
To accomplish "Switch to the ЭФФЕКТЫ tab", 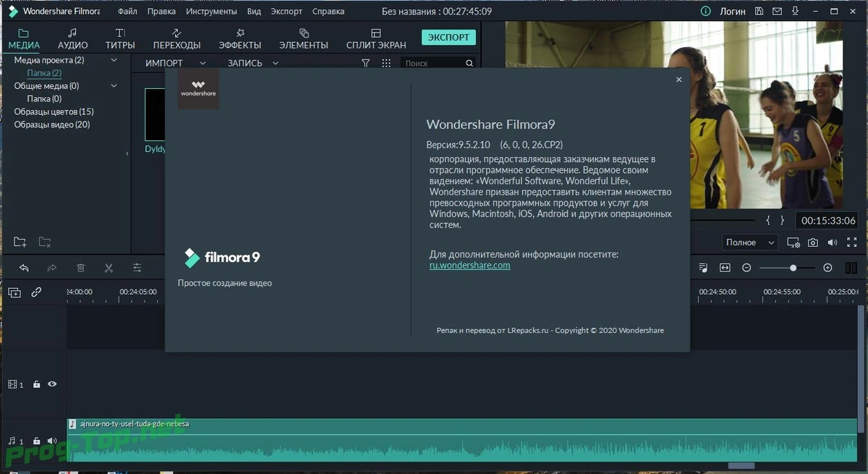I will [240, 39].
